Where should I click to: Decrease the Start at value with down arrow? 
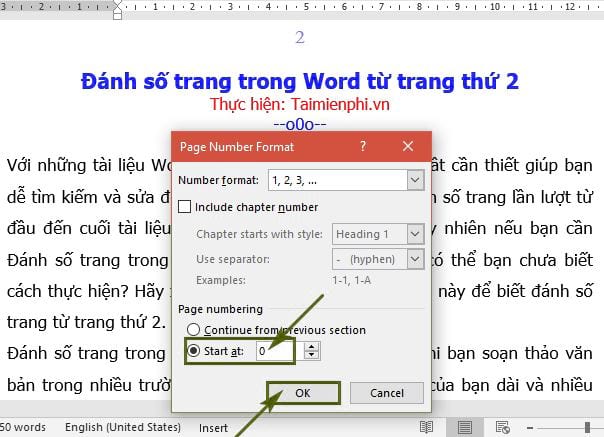(x=311, y=355)
